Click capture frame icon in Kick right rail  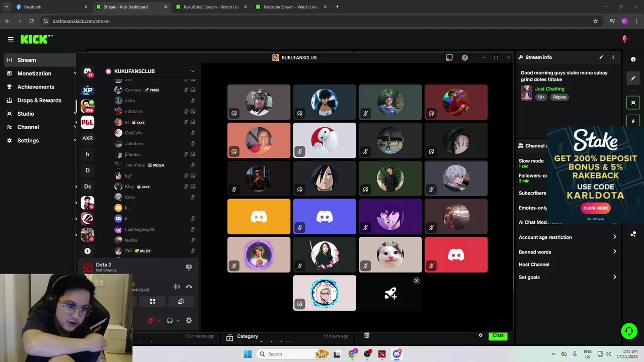[633, 103]
